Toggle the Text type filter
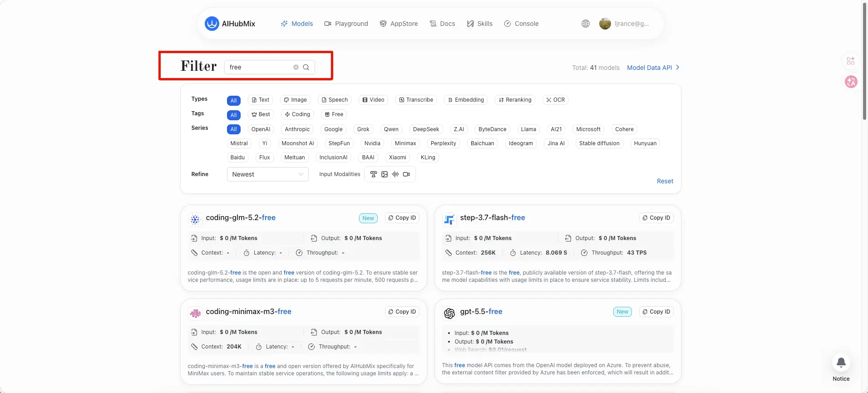 click(261, 100)
